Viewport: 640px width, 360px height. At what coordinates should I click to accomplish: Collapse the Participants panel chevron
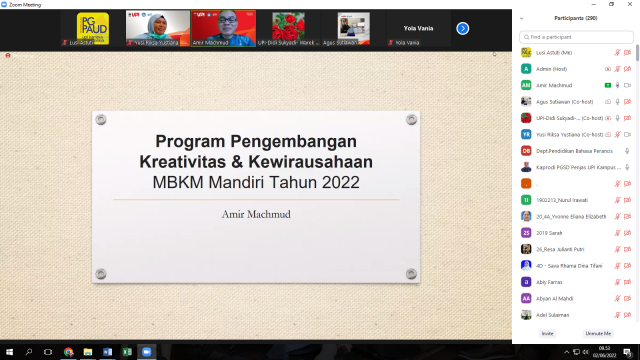521,18
